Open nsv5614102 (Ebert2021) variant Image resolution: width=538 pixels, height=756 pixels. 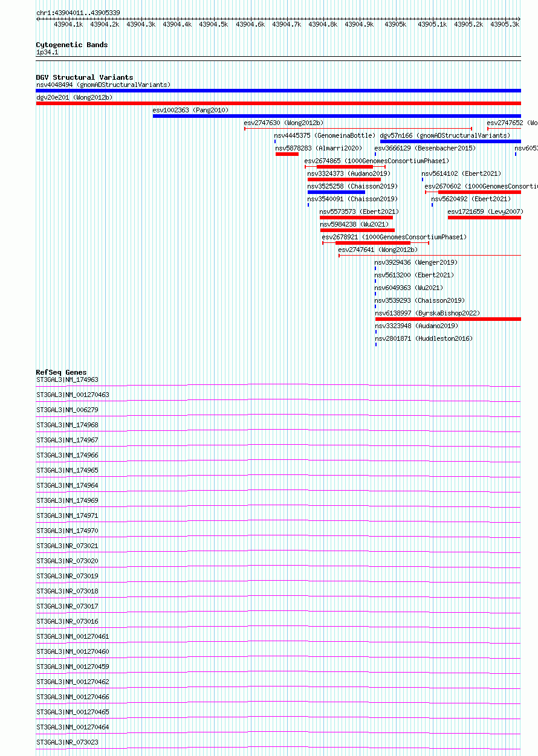(461, 173)
